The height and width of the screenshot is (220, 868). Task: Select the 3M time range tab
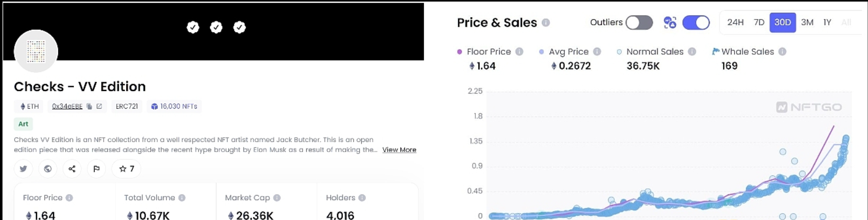807,22
